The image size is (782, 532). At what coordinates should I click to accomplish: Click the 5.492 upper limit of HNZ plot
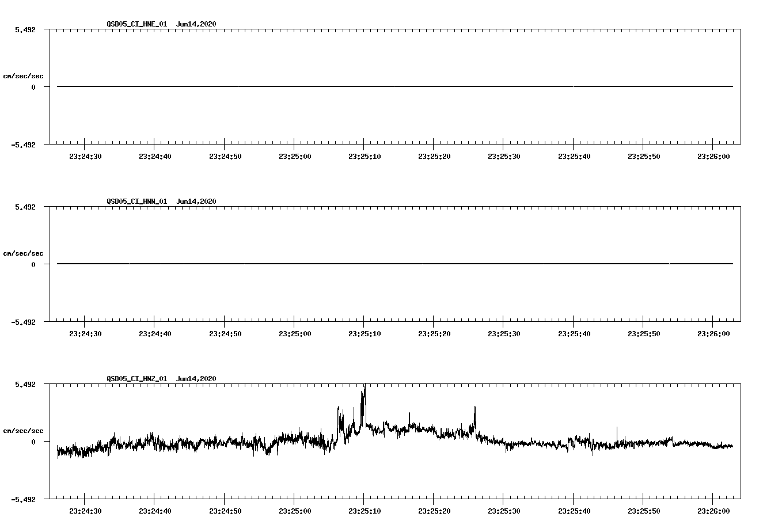tap(25, 384)
